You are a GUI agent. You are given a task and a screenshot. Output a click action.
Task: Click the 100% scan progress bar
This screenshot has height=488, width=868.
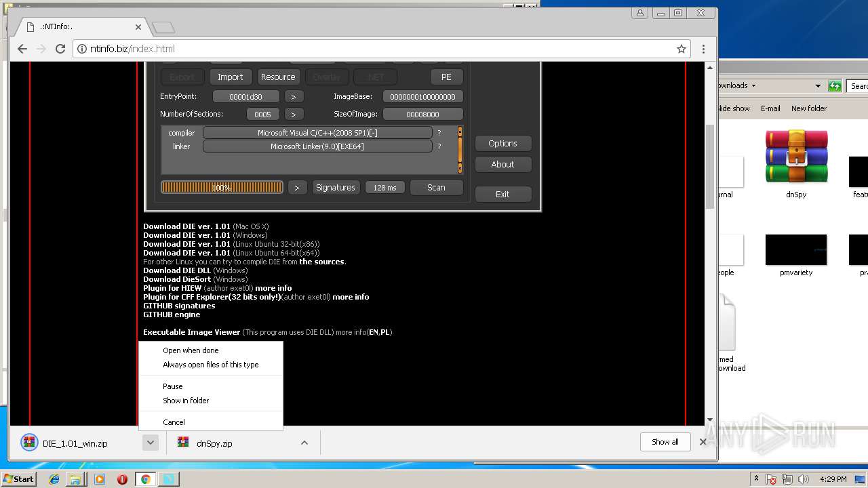click(x=222, y=187)
